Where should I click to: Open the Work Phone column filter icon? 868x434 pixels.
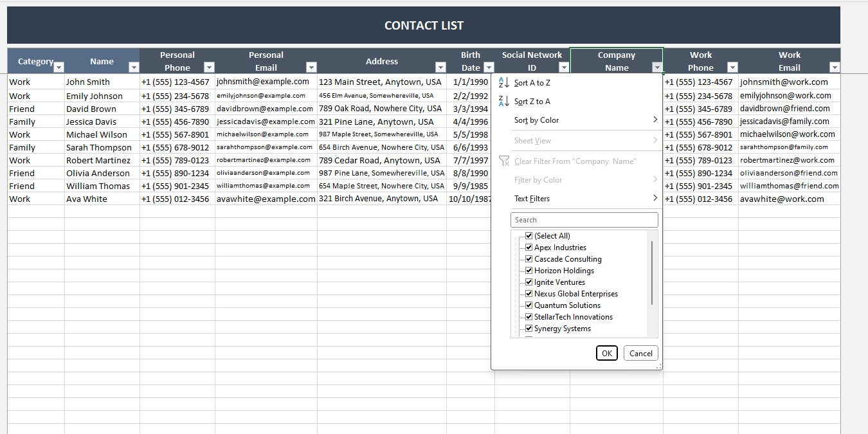tap(733, 67)
